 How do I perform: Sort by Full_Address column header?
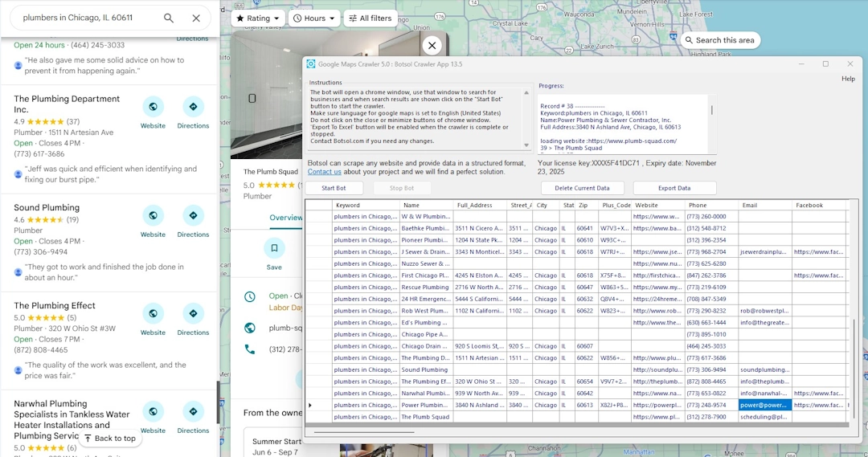point(480,206)
